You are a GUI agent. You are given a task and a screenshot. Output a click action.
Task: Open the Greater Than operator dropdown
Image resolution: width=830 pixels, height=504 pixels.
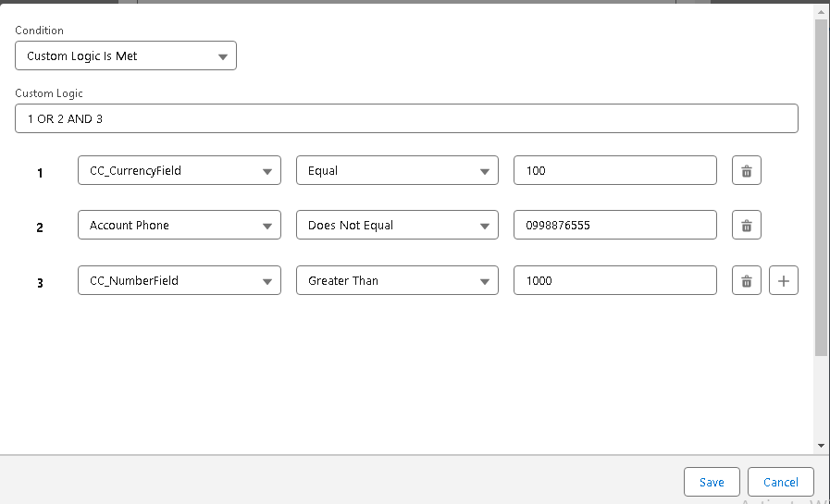397,281
